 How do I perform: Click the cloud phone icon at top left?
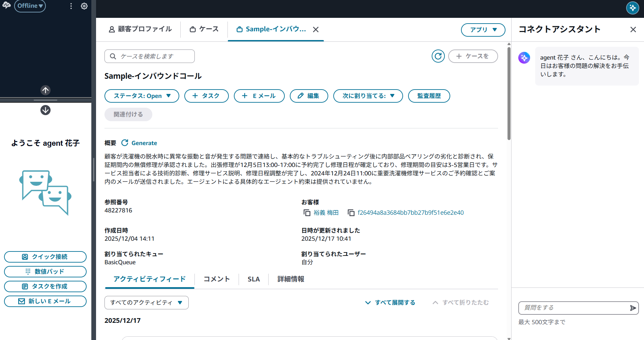[6, 5]
